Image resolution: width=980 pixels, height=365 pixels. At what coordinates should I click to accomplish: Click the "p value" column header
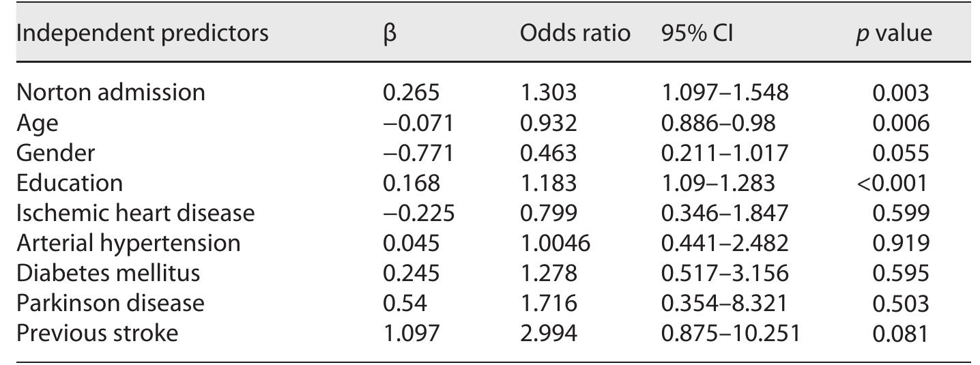click(x=893, y=33)
